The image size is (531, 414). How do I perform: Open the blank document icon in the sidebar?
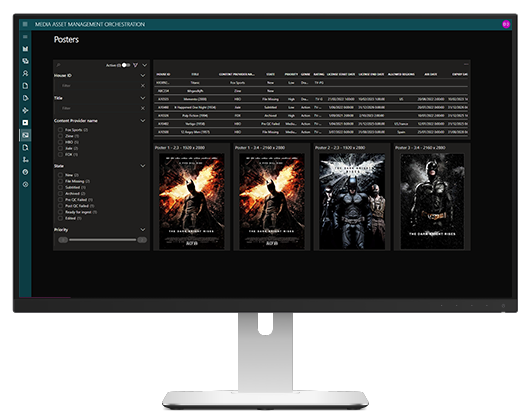pyautogui.click(x=25, y=86)
